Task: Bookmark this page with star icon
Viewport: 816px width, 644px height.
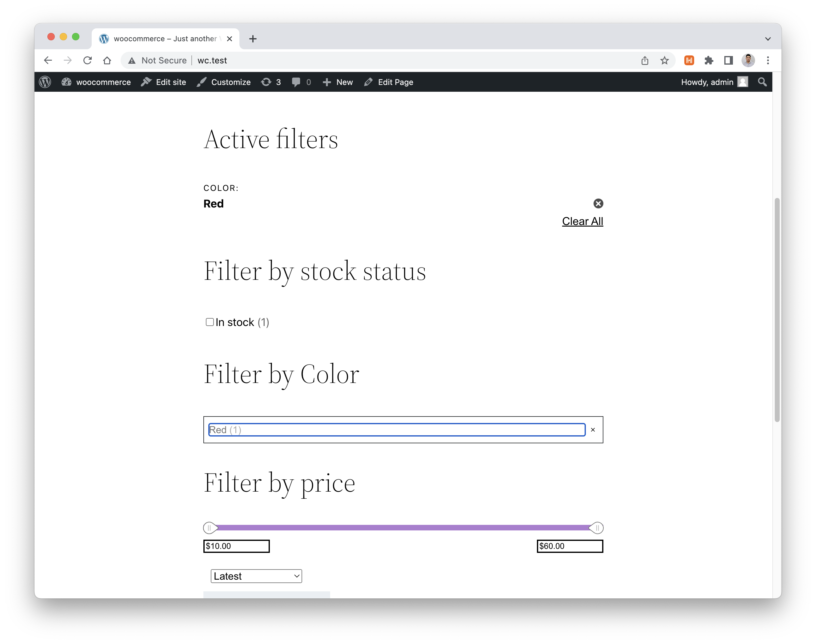Action: coord(665,60)
